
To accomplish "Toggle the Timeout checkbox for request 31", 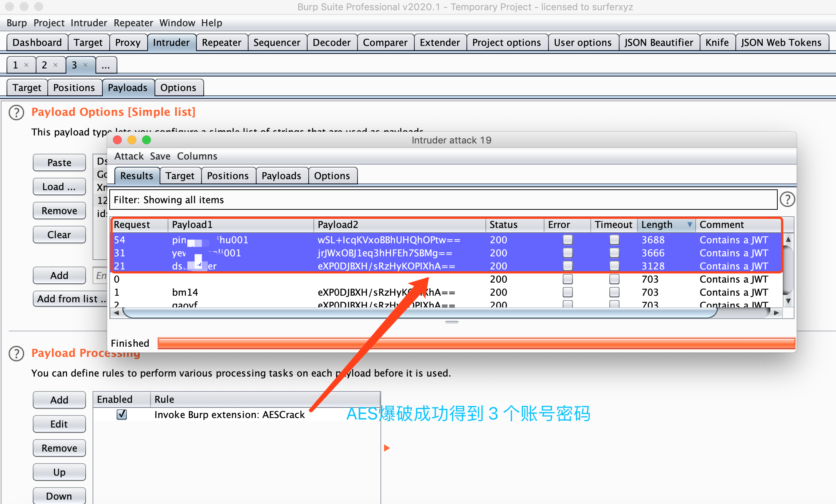I will [x=614, y=253].
